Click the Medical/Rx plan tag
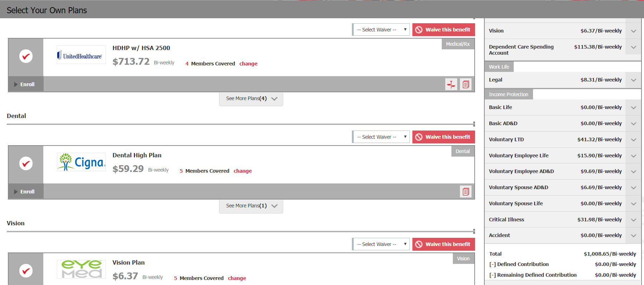 (458, 44)
